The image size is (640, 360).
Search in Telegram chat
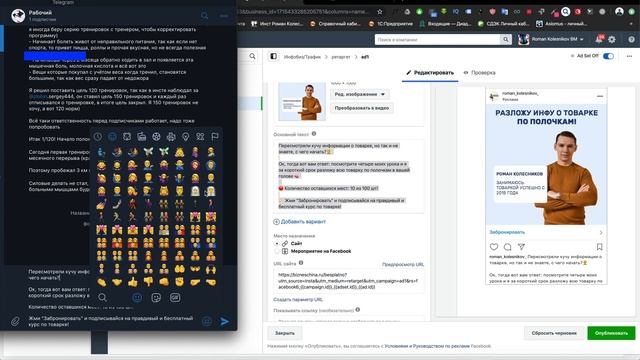click(x=204, y=16)
